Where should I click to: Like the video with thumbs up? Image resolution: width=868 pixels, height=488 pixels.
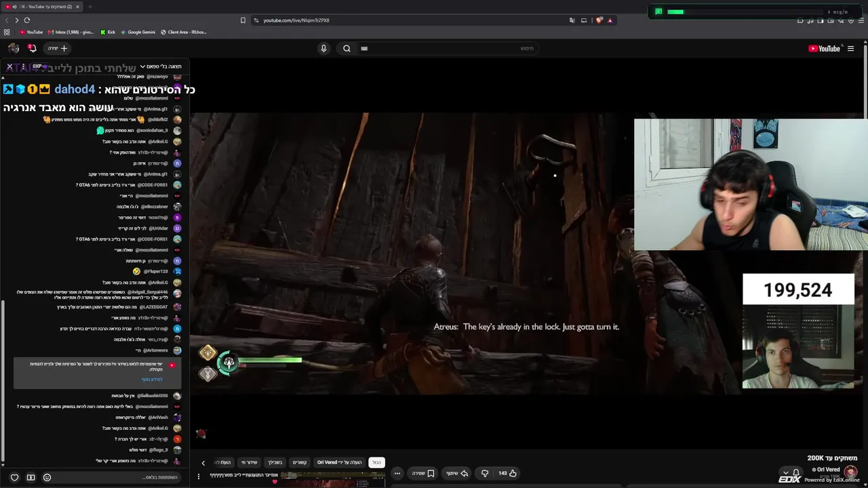(x=507, y=473)
